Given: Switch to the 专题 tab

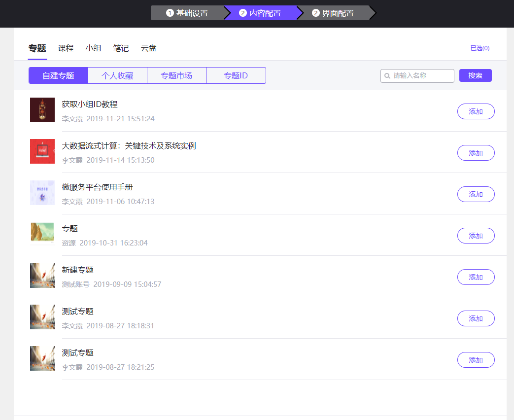Looking at the screenshot, I should click(37, 48).
